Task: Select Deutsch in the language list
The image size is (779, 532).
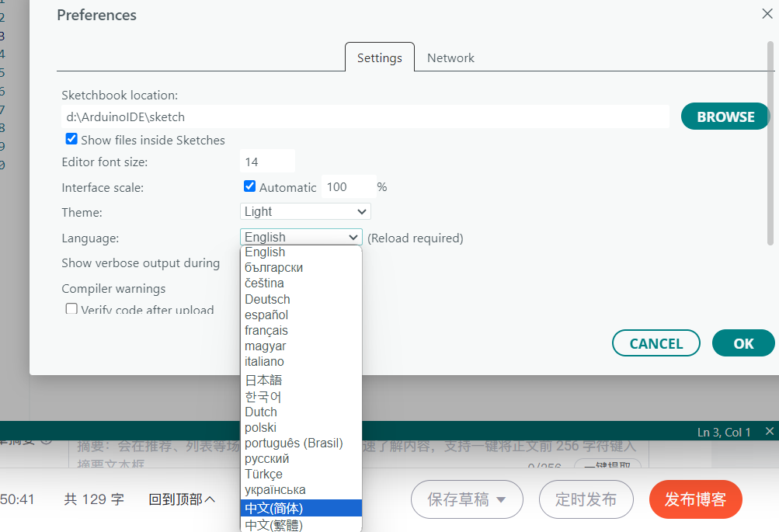Action: 267,299
